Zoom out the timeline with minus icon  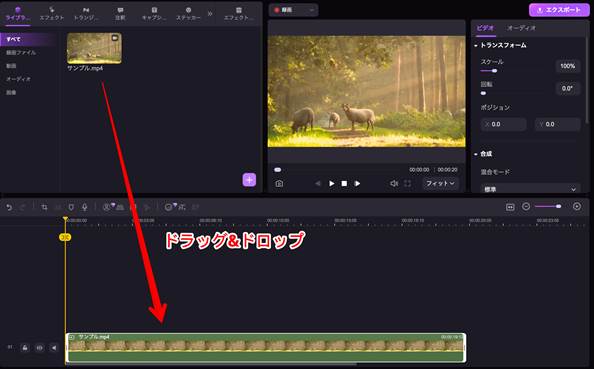pyautogui.click(x=526, y=206)
